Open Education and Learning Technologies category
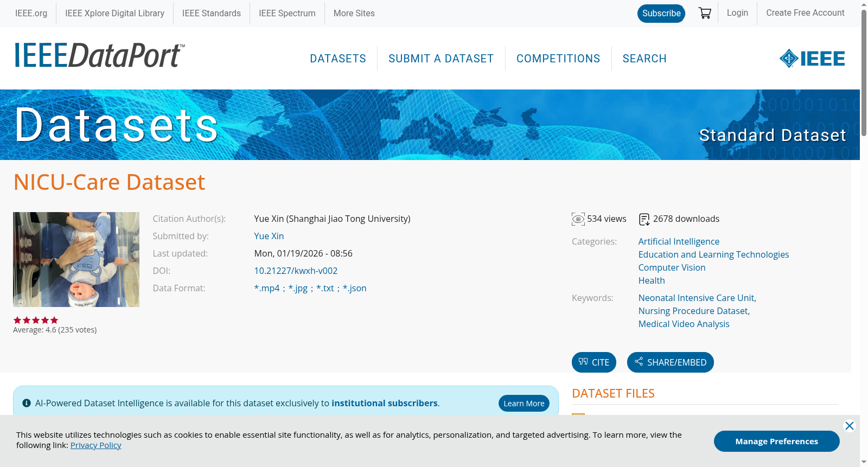868x467 pixels. (x=713, y=254)
